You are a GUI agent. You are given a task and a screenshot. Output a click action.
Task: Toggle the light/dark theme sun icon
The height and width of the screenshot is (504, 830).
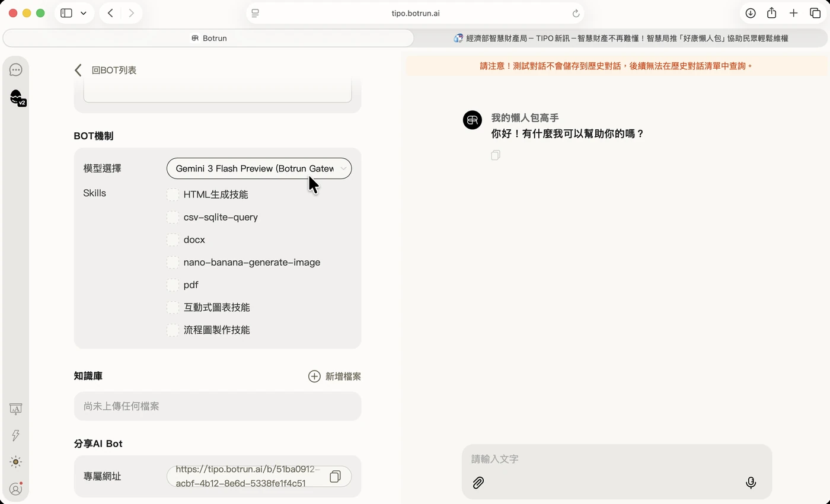tap(16, 462)
